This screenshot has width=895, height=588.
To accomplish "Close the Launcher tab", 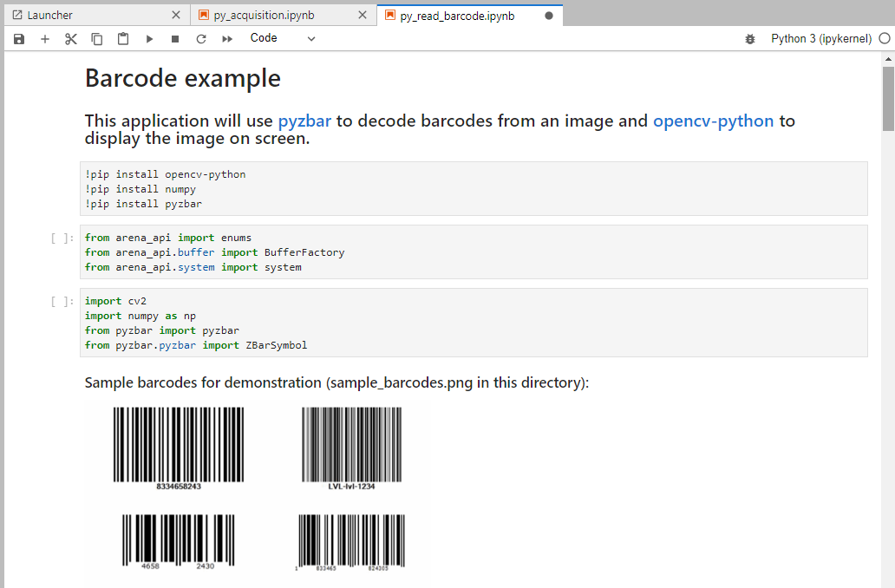I will (x=176, y=16).
